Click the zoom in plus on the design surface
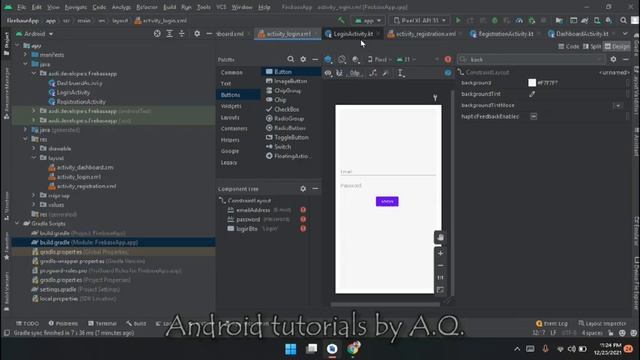 (440, 253)
